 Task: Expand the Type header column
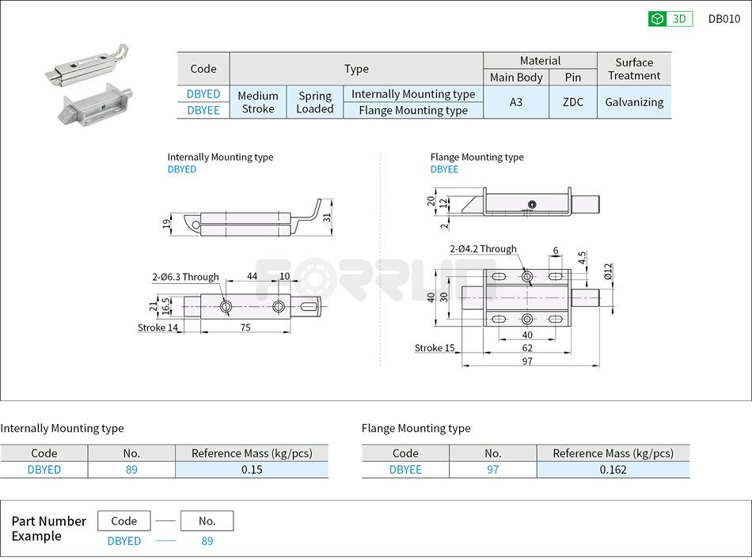point(356,69)
